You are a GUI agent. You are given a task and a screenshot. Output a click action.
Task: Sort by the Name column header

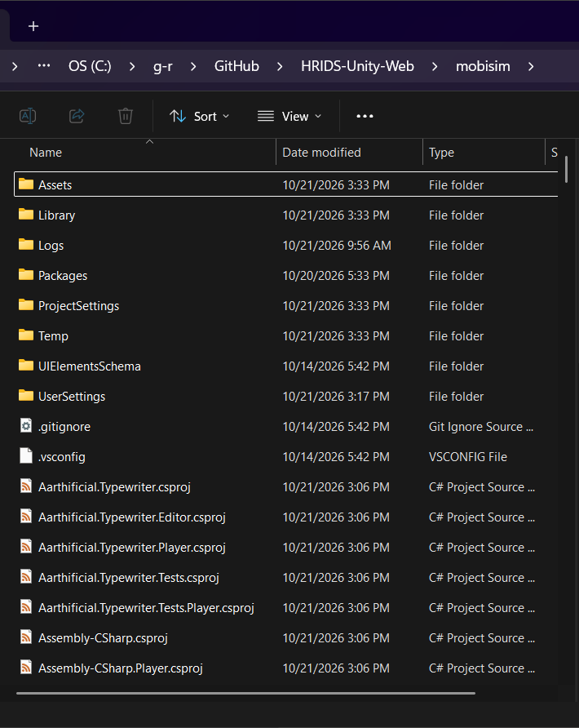(x=46, y=153)
